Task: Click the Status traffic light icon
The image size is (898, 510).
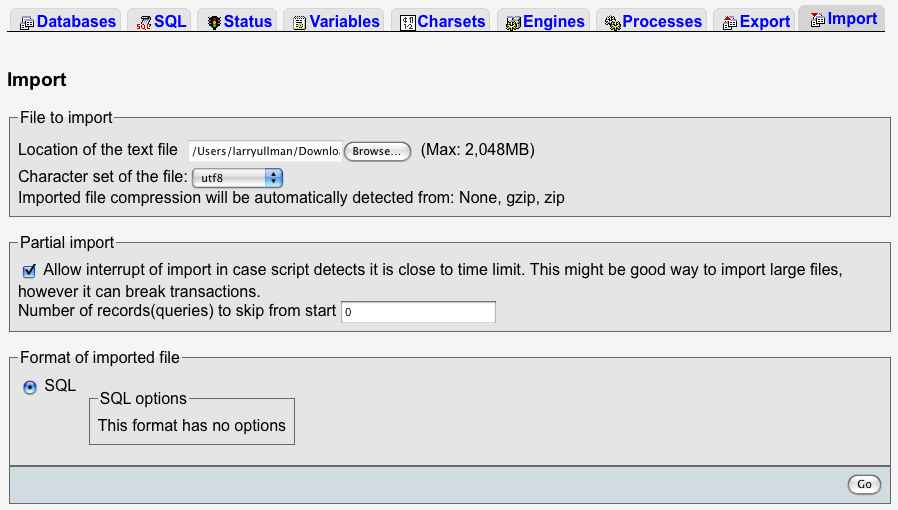Action: point(214,22)
